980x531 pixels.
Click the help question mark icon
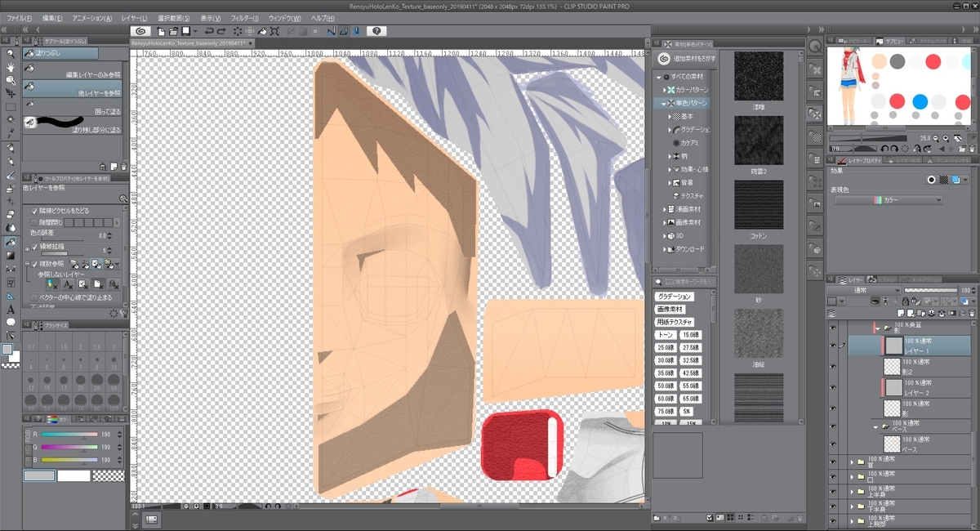[x=376, y=30]
